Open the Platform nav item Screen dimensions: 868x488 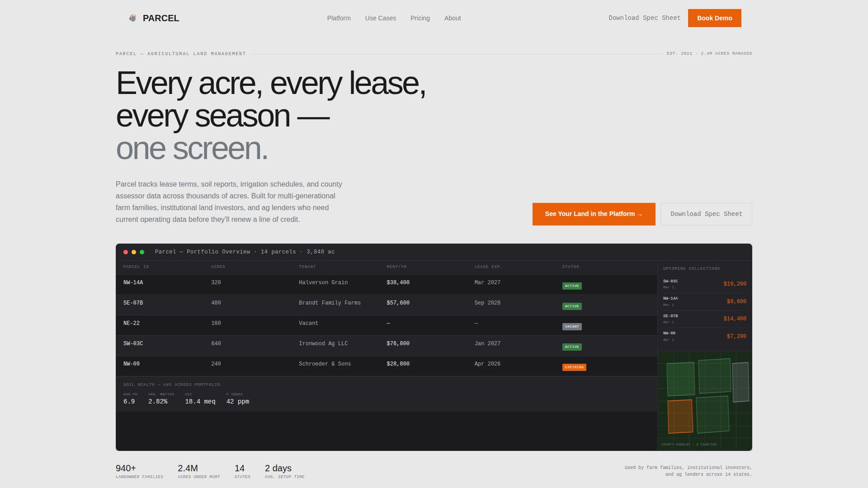[x=339, y=18]
